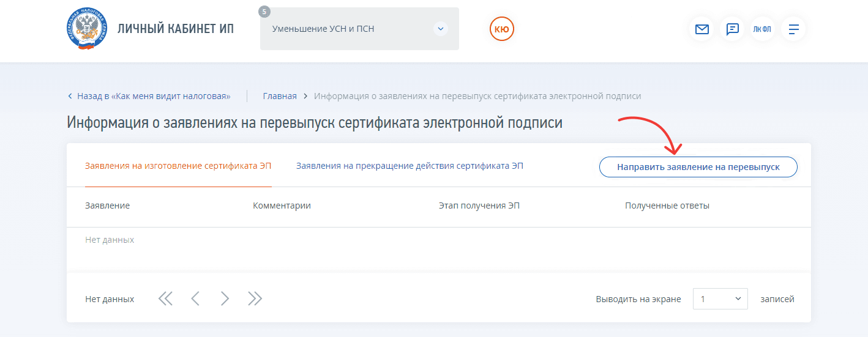Screen dimensions: 868x337
Task: Open the Главная breadcrumb link
Action: [280, 96]
